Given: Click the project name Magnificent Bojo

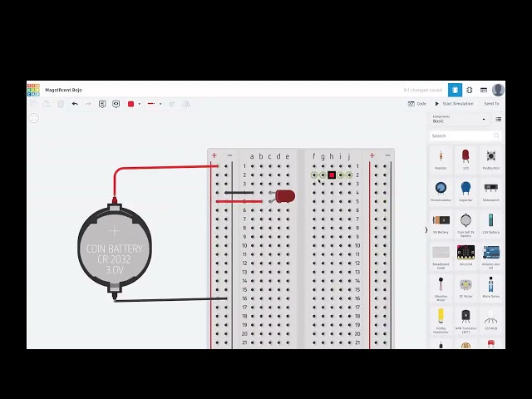Looking at the screenshot, I should point(63,90).
